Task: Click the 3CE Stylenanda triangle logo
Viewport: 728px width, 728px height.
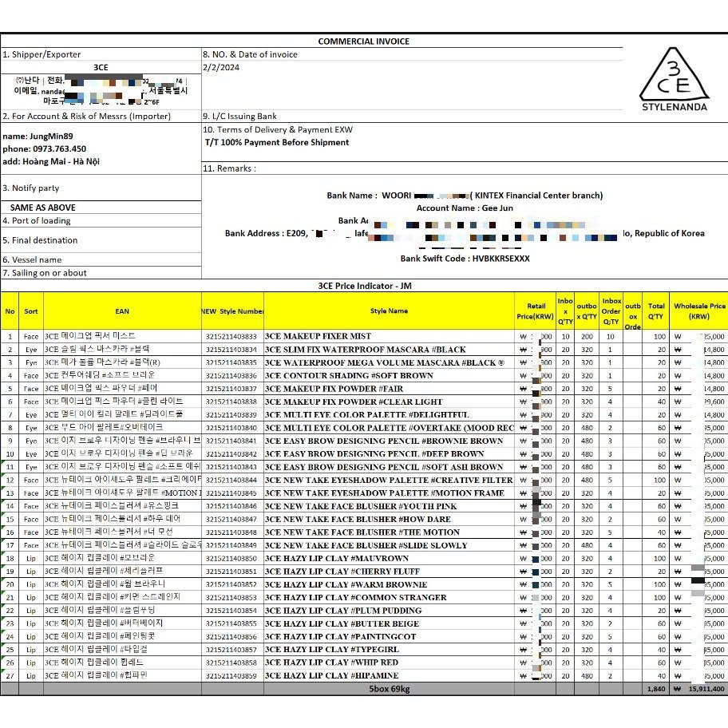Action: pyautogui.click(x=675, y=79)
